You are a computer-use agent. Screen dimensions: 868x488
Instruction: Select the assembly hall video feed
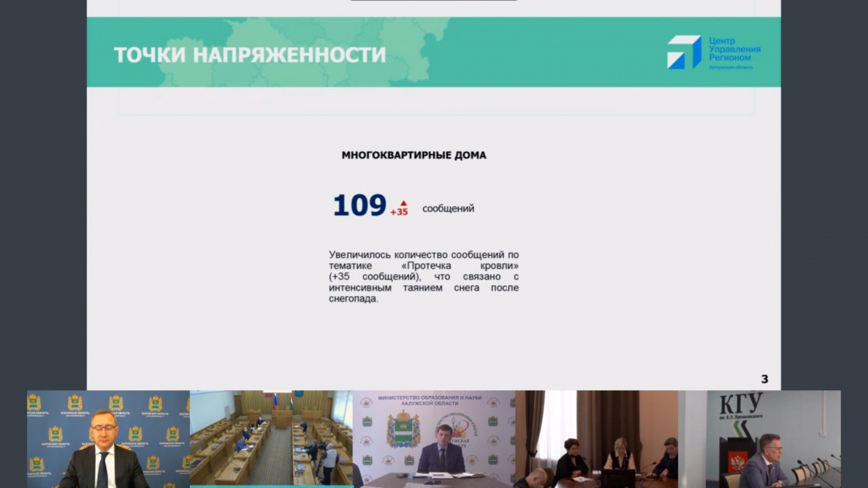point(270,438)
